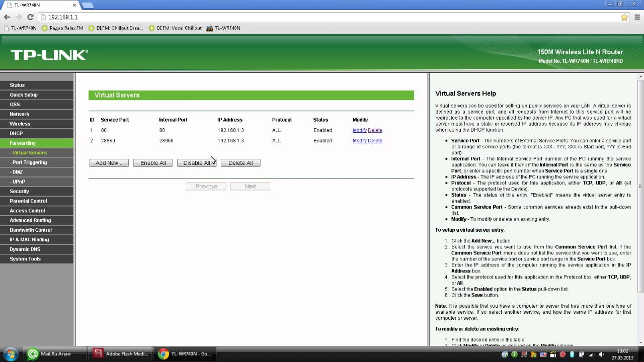Click Delete for port 28960 entry
The width and height of the screenshot is (644, 362).
(x=375, y=141)
